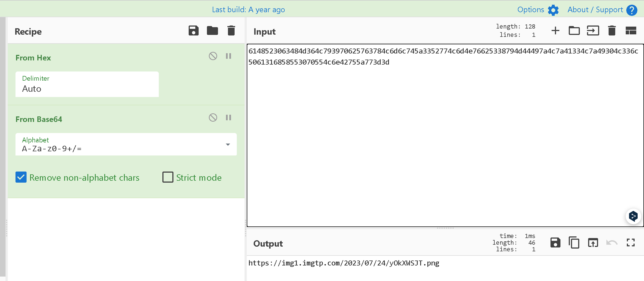Toggle Remove non-alphabet chars checkbox
Image resolution: width=644 pixels, height=281 pixels.
coord(21,177)
